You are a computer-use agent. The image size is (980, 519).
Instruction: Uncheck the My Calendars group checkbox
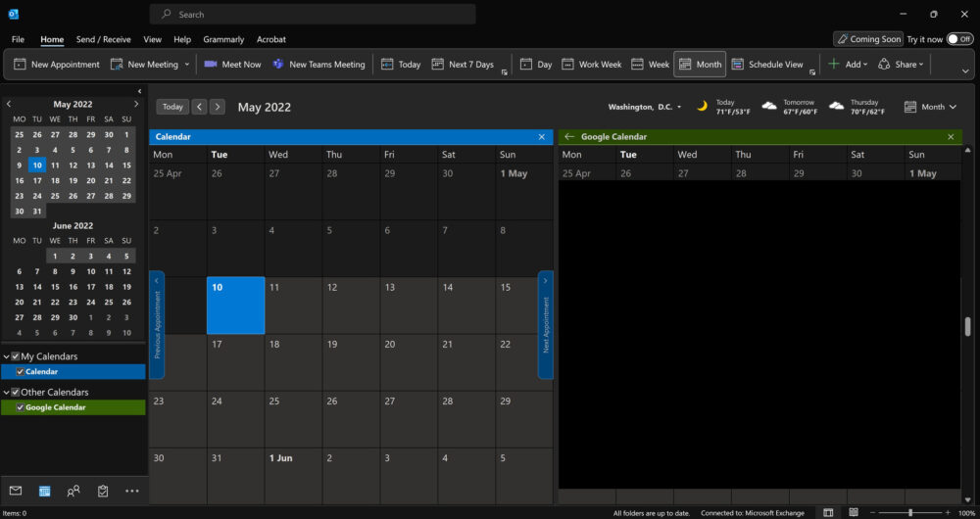[15, 356]
